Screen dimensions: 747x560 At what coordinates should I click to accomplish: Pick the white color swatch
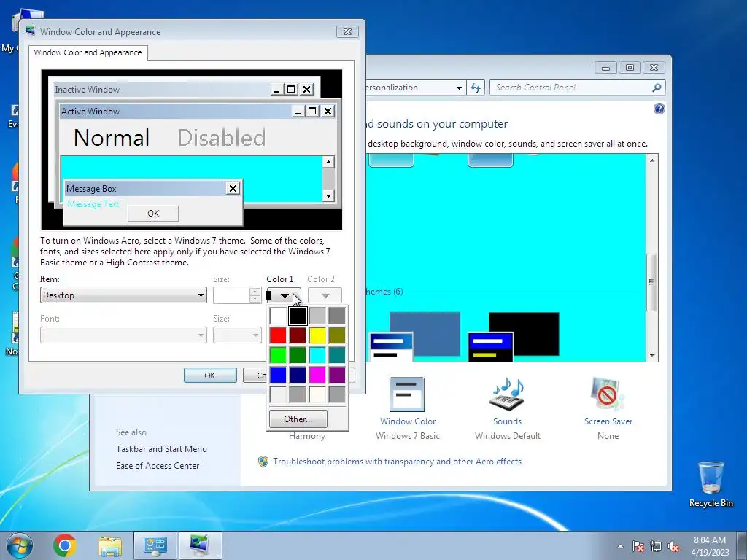[278, 316]
